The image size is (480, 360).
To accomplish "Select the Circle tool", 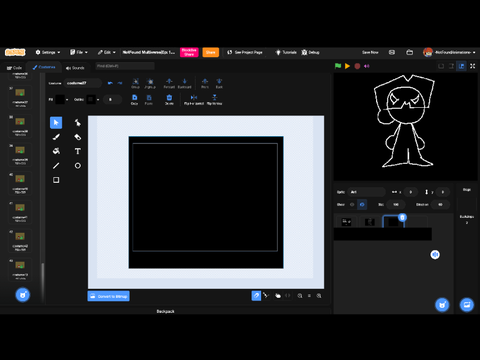I will tap(77, 166).
